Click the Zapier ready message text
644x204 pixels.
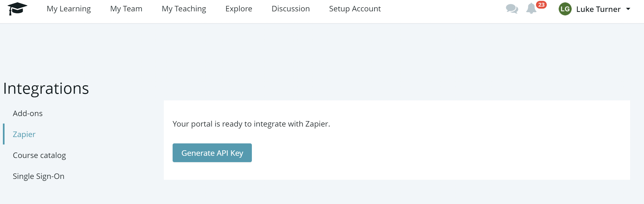pyautogui.click(x=251, y=124)
